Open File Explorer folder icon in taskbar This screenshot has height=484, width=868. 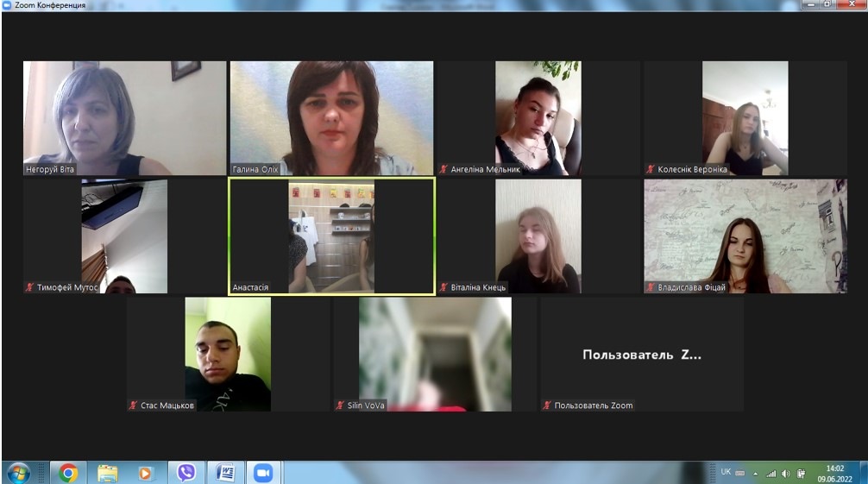(107, 474)
